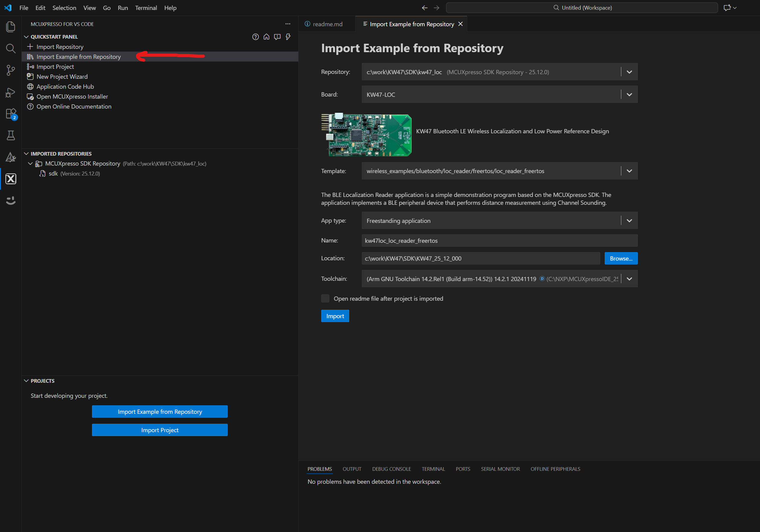Go back with the left arrow in title bar
Screen dimensions: 760x532
click(424, 8)
